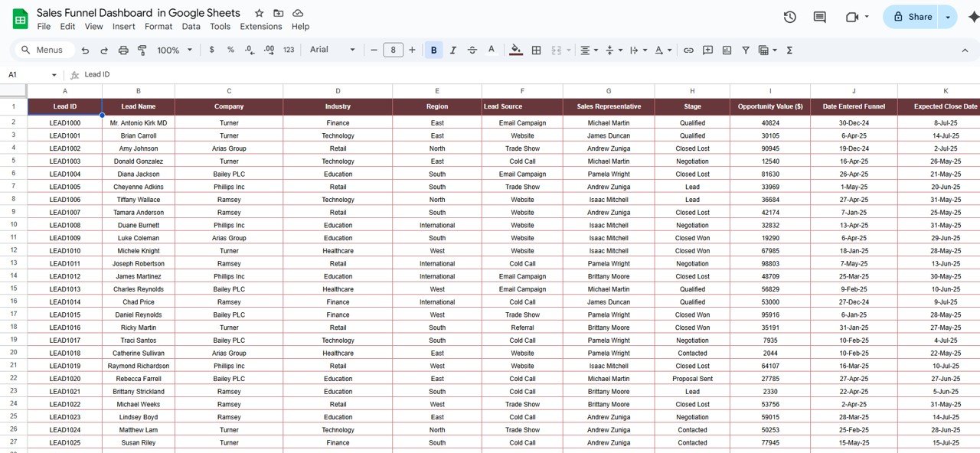Click the font size input field
This screenshot has width=980, height=453.
[393, 51]
